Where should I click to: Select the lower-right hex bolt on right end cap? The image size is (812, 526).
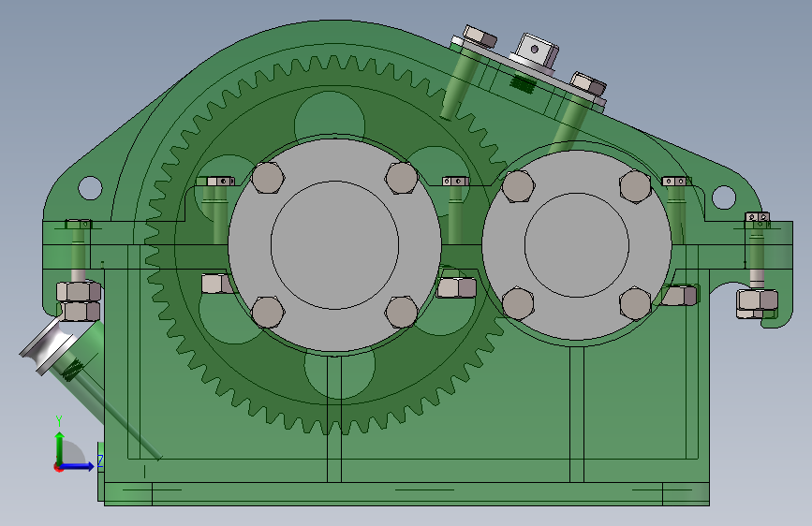pyautogui.click(x=635, y=304)
